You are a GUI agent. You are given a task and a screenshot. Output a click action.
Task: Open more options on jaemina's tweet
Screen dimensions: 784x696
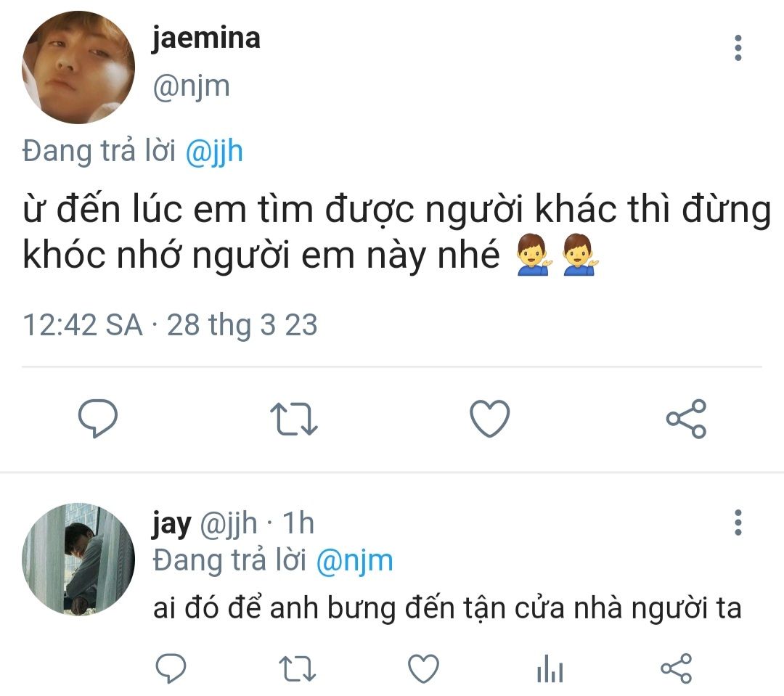click(738, 48)
